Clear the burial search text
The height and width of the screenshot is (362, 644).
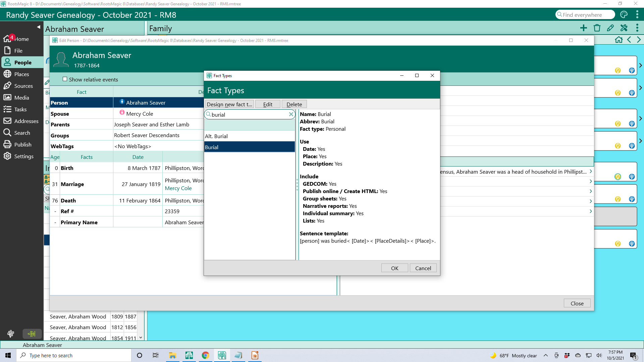point(291,115)
